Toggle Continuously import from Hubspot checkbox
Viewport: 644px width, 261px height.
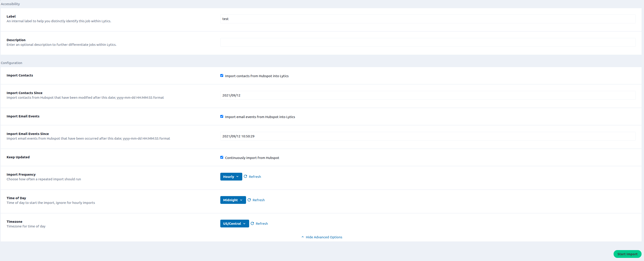click(x=222, y=157)
